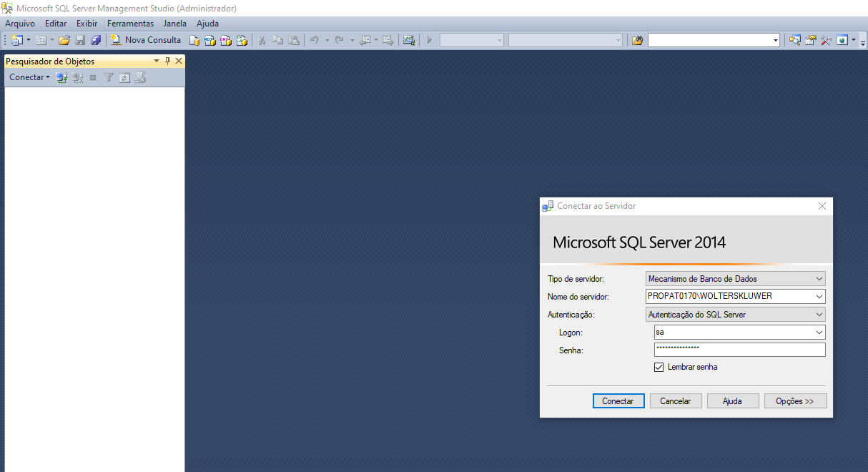Click the New Project toolbar icon
The height and width of the screenshot is (472, 868).
[x=16, y=40]
